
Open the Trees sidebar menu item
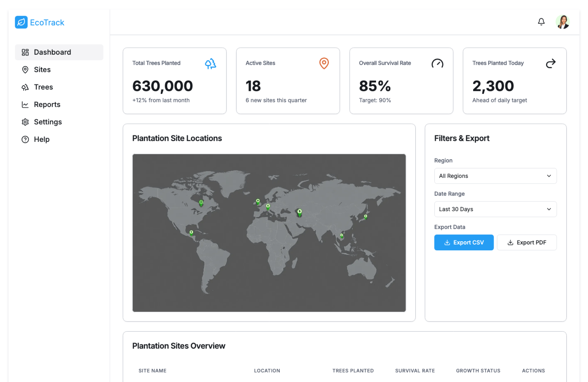pyautogui.click(x=43, y=87)
